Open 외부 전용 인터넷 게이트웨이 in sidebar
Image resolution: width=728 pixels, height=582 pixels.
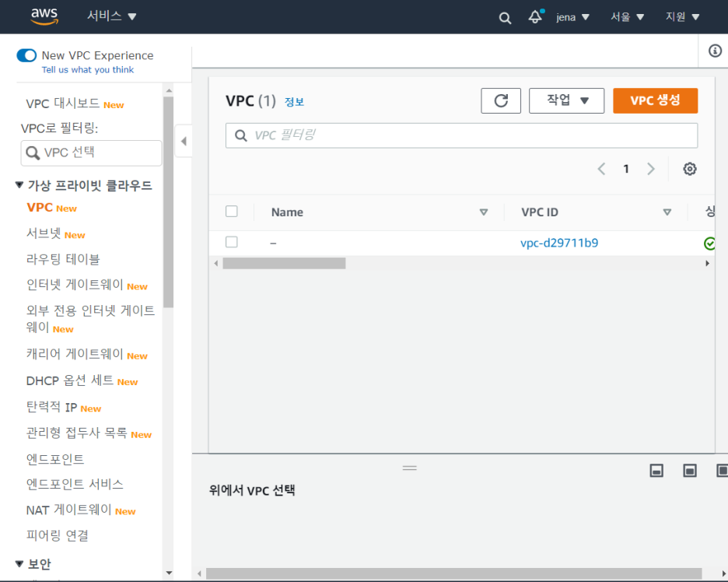[x=90, y=319]
